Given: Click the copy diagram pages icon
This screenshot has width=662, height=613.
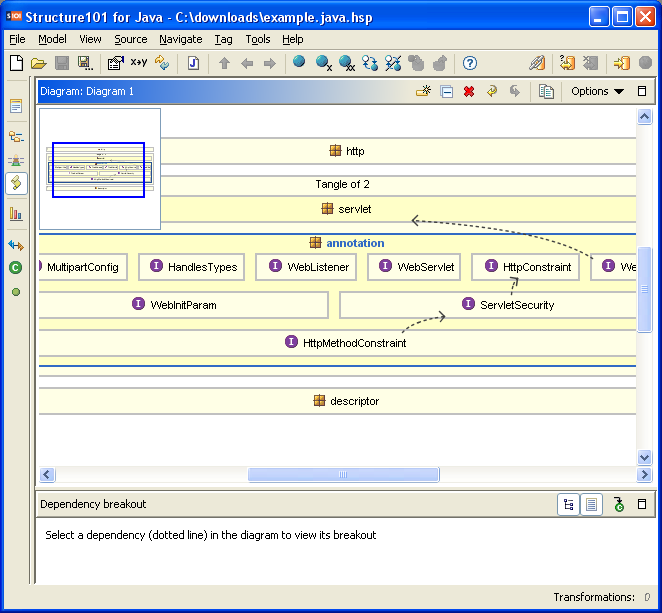Looking at the screenshot, I should 546,91.
